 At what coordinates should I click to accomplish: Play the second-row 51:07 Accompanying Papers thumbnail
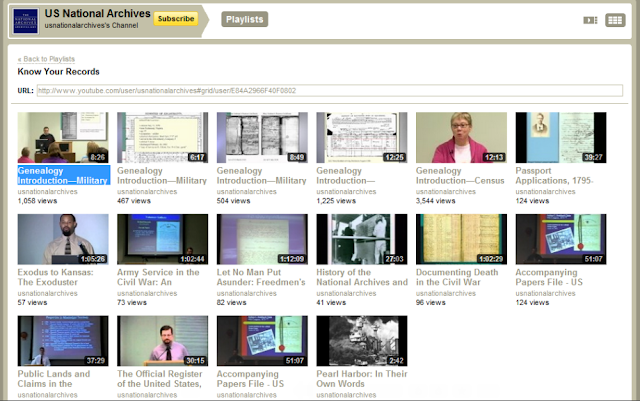click(x=561, y=239)
